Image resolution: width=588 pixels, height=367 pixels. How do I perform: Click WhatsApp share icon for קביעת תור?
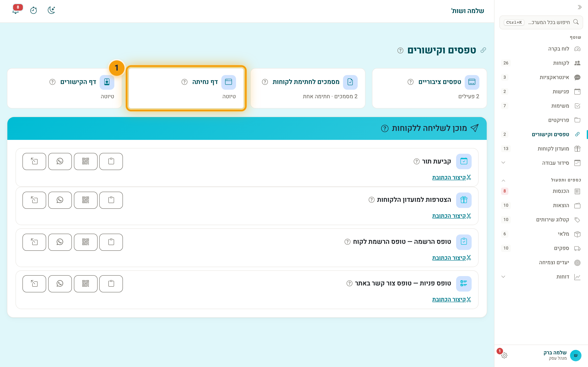click(x=60, y=161)
